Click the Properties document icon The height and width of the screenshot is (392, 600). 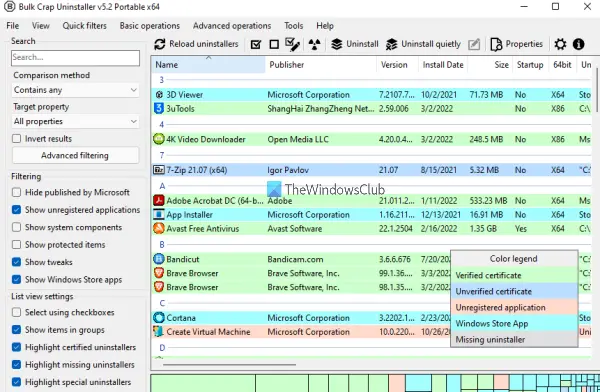[496, 44]
